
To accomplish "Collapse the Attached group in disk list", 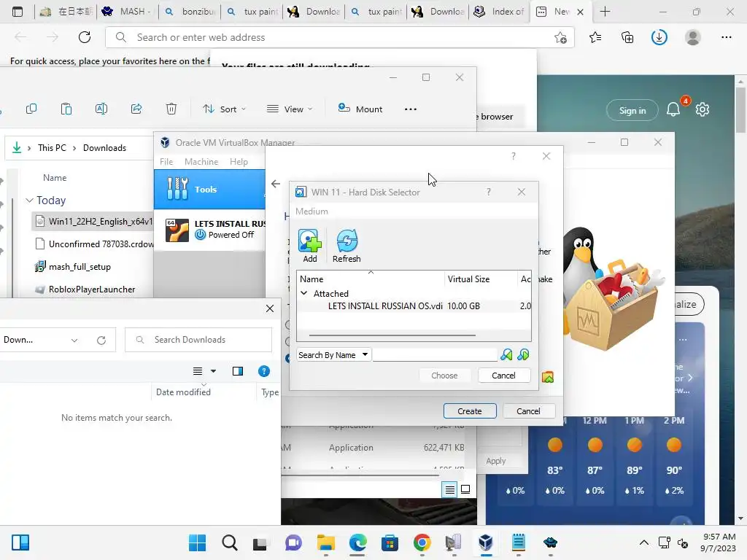I will pyautogui.click(x=304, y=293).
